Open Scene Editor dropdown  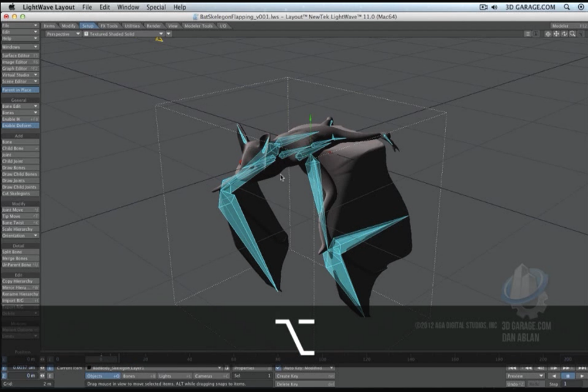tap(20, 81)
